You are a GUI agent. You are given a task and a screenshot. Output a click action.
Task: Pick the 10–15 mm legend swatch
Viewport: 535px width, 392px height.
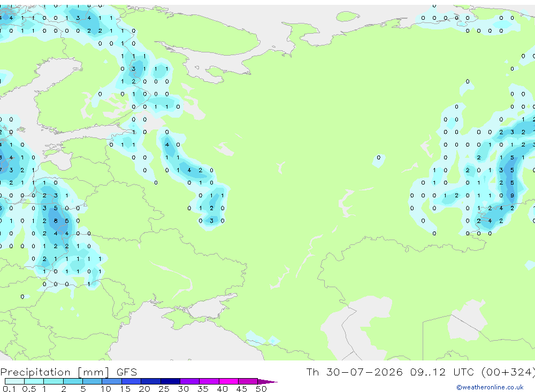coord(112,381)
